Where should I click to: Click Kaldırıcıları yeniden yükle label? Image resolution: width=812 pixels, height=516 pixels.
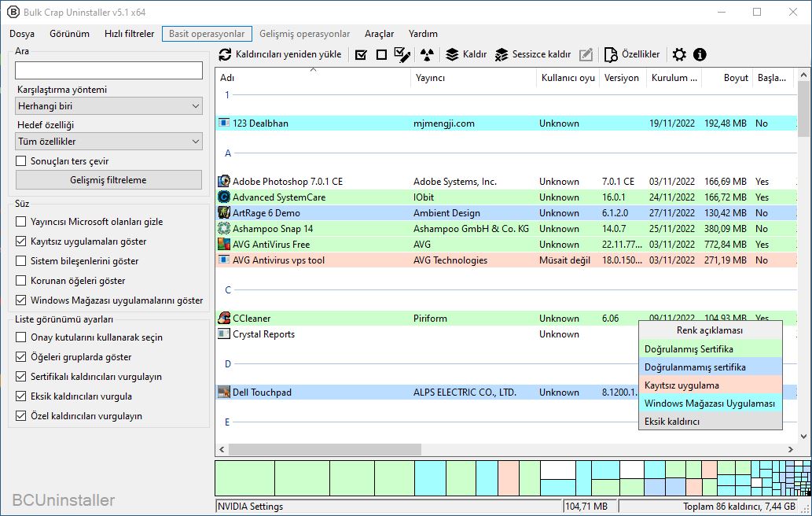[288, 54]
